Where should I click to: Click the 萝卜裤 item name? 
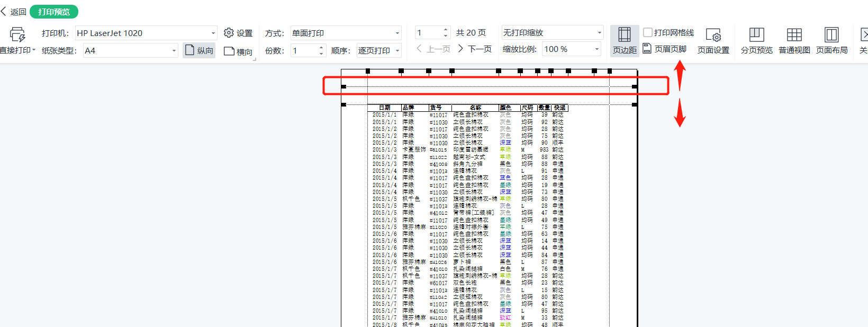pyautogui.click(x=462, y=262)
